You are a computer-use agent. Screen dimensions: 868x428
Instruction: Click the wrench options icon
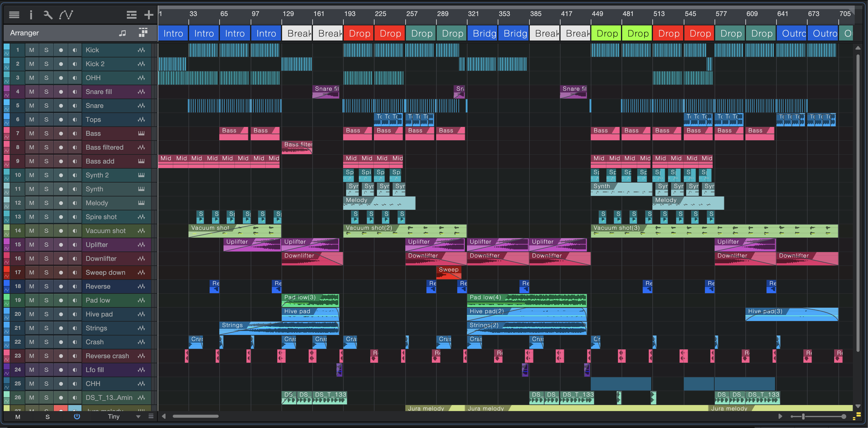48,15
